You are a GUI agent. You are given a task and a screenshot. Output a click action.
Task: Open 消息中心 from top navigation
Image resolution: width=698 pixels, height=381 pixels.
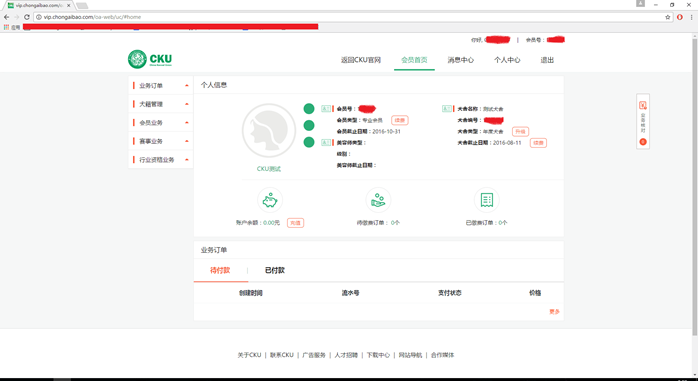(x=460, y=60)
